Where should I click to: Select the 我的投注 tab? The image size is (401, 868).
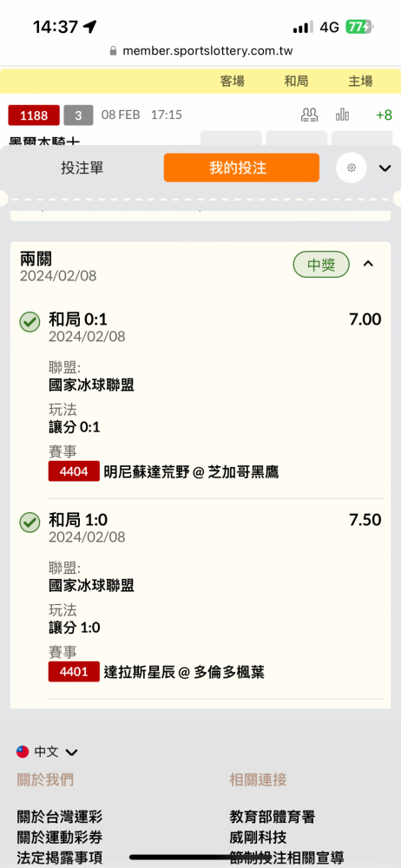click(x=241, y=168)
